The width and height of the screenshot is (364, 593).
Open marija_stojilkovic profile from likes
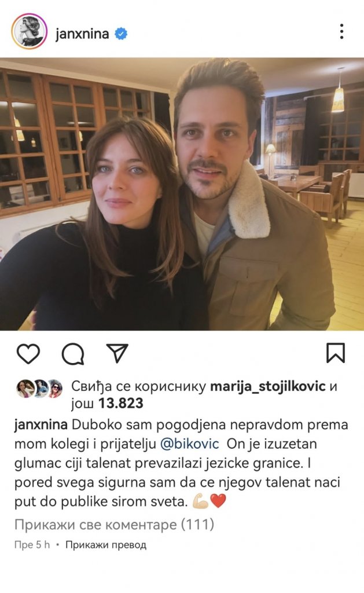(x=267, y=386)
